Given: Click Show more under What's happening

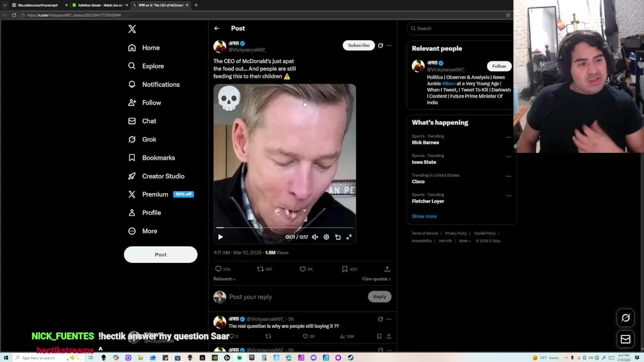Looking at the screenshot, I should 424,216.
